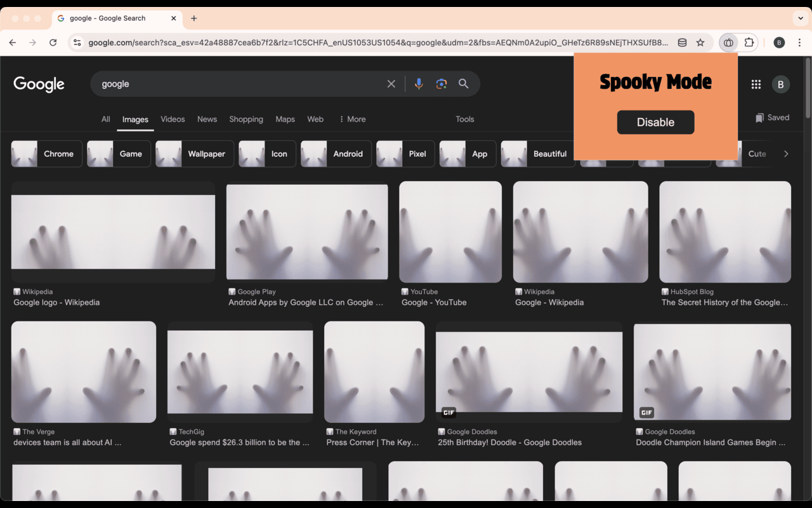Open the Google - Wikipedia image result
This screenshot has height=508, width=812.
pyautogui.click(x=580, y=232)
